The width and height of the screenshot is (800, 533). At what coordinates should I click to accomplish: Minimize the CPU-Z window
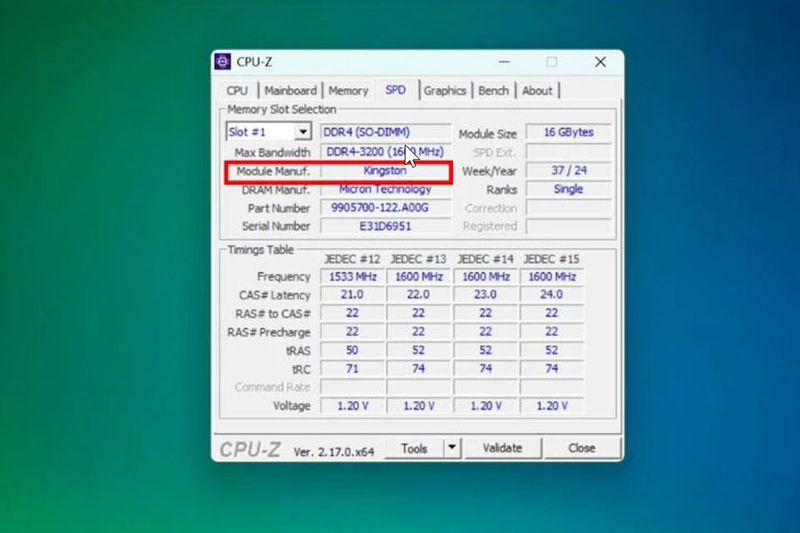tap(504, 62)
